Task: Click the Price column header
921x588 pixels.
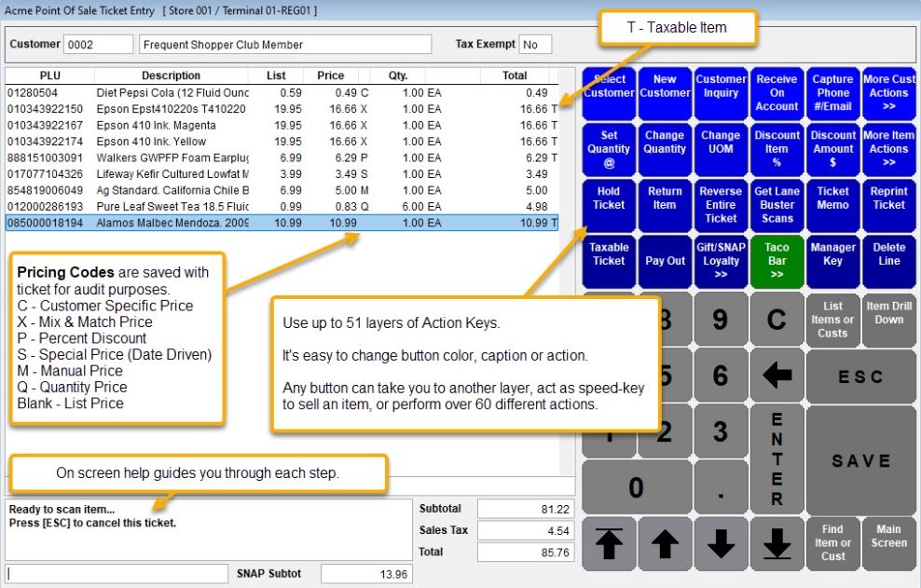Action: click(x=331, y=75)
